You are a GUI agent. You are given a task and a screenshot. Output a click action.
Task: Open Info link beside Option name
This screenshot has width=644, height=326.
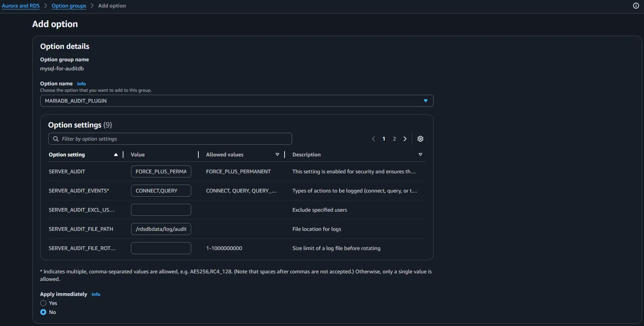[x=81, y=84]
